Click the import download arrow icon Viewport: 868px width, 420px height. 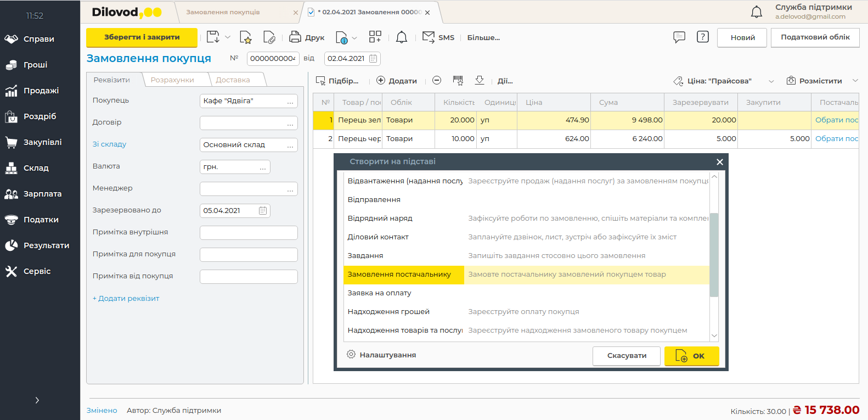coord(480,81)
